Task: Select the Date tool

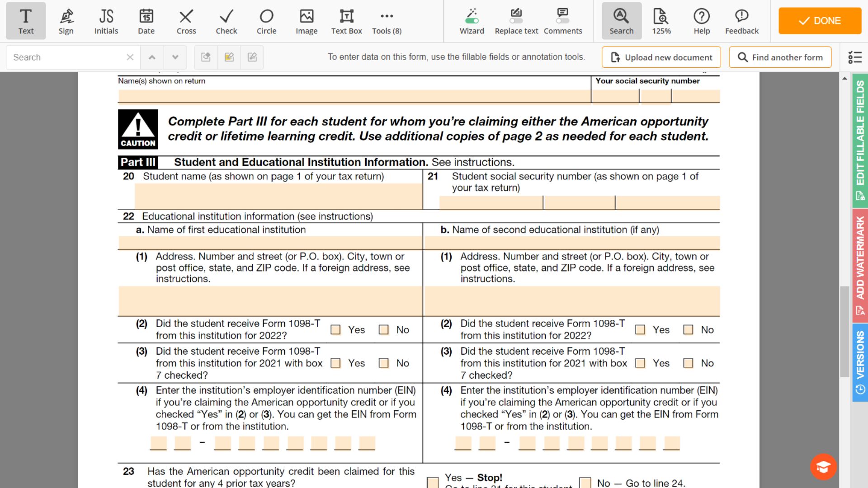Action: coord(146,20)
